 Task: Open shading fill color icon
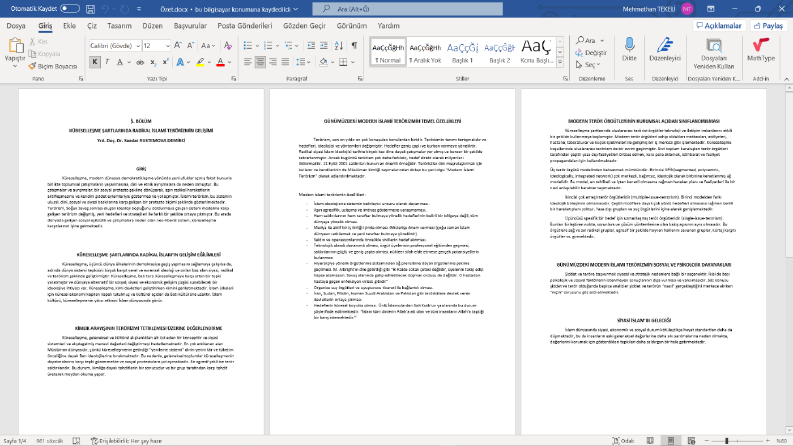point(323,62)
